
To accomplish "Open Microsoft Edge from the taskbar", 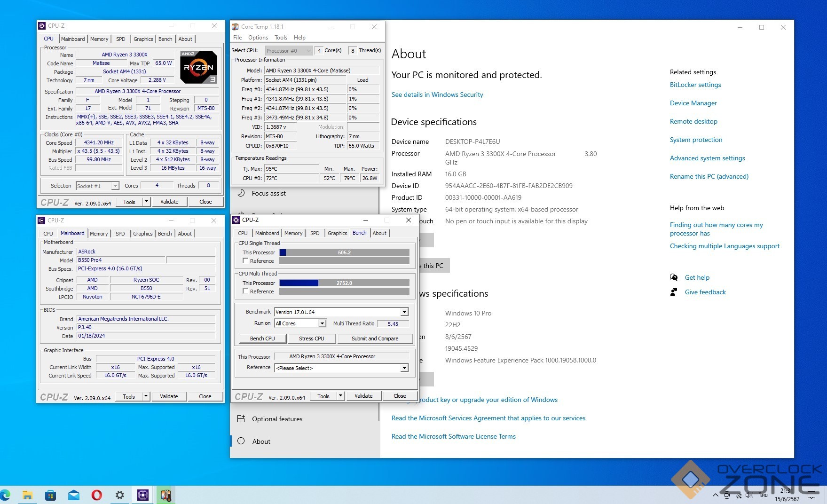I will pyautogui.click(x=6, y=495).
